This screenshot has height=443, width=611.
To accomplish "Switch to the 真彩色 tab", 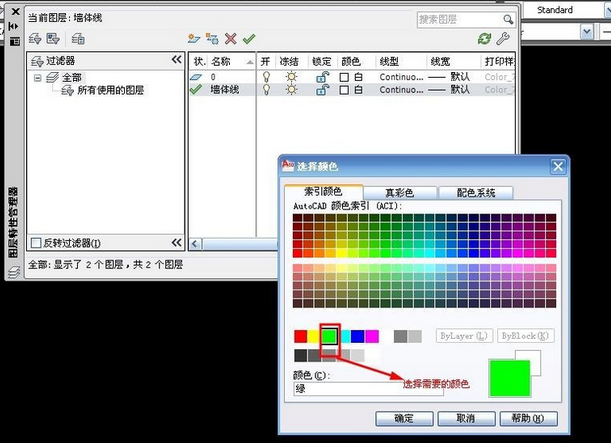I will coord(398,192).
